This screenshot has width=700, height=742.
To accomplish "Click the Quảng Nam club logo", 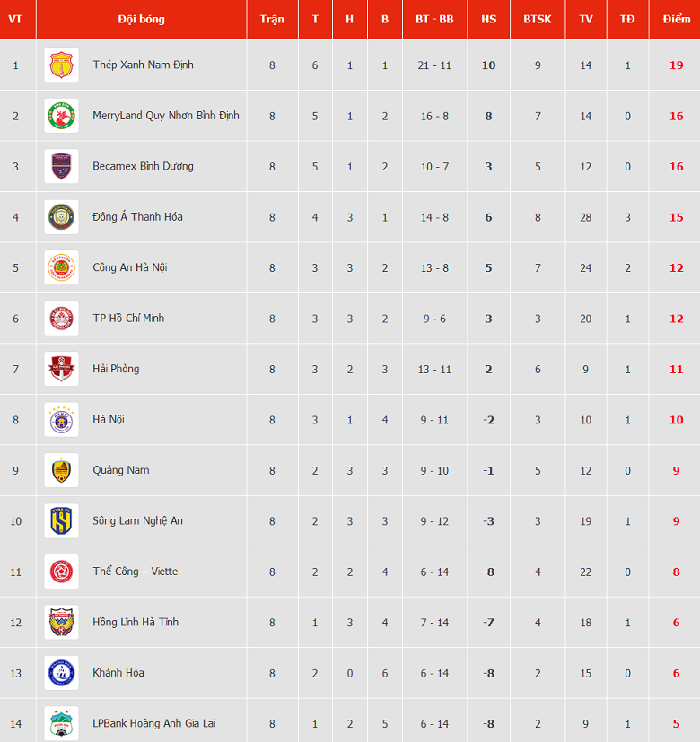I will [61, 471].
